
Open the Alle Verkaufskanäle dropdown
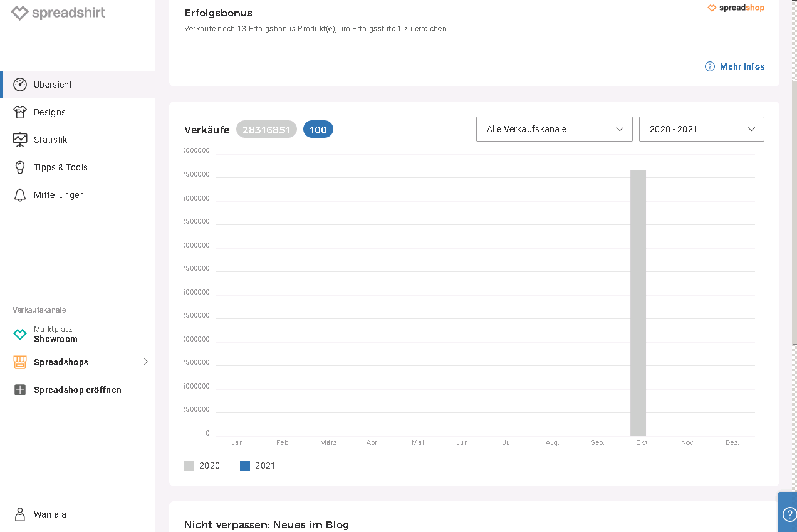[554, 129]
